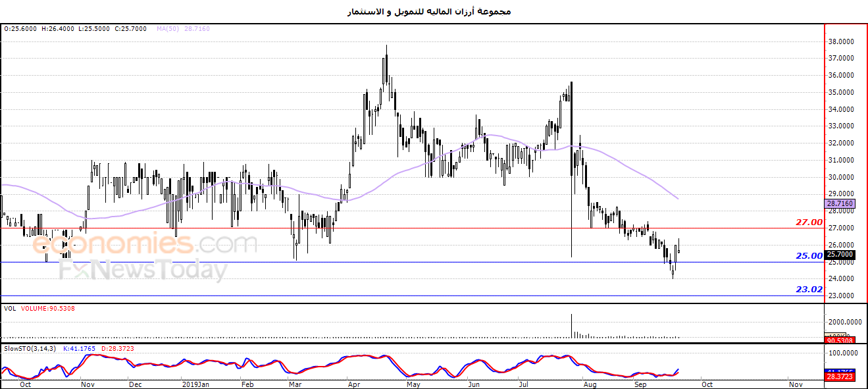Select the SlowSTO(3,14,3) indicator label

point(30,348)
